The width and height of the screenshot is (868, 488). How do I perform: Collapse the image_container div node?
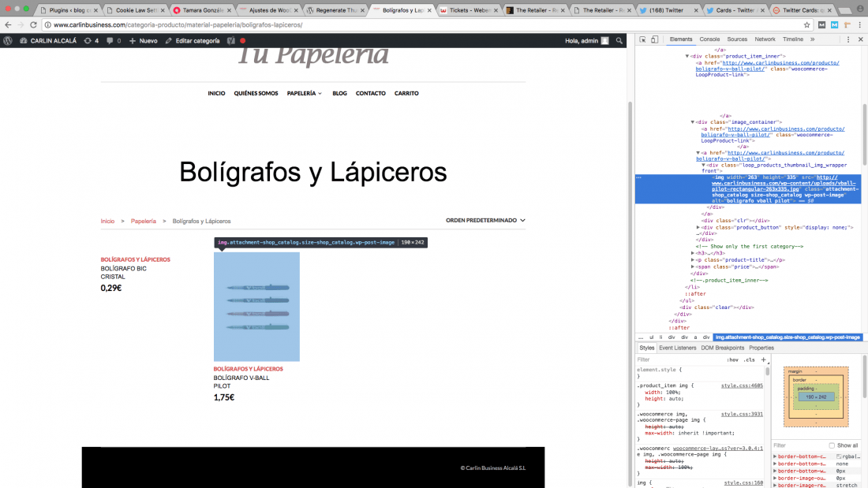pyautogui.click(x=693, y=122)
